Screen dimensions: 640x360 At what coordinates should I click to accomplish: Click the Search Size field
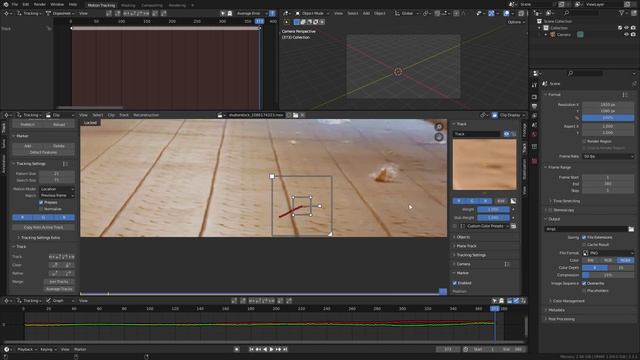coord(57,180)
